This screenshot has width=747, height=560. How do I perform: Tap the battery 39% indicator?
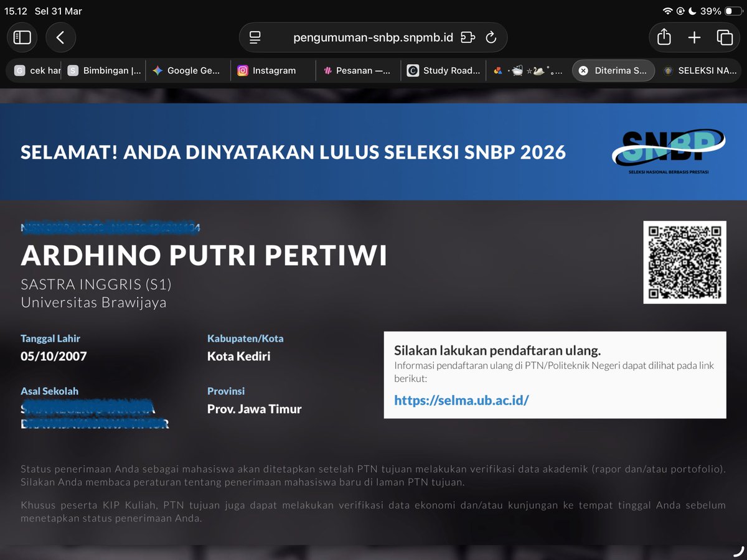point(721,11)
